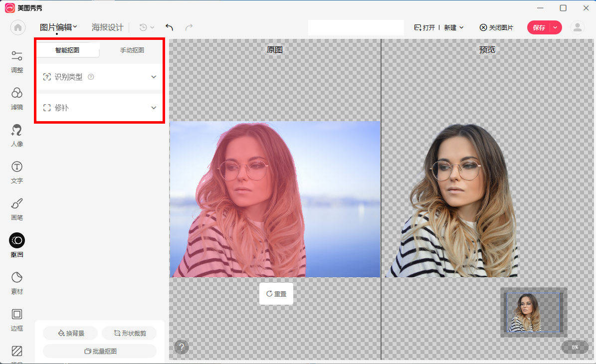
Task: Open the dropdown arrow beside 保存
Action: tap(555, 27)
